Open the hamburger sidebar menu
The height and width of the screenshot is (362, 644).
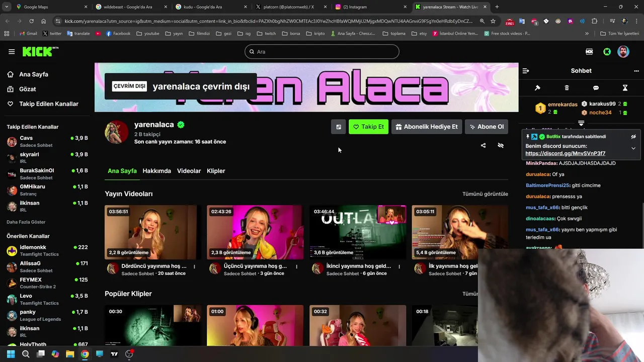point(12,52)
